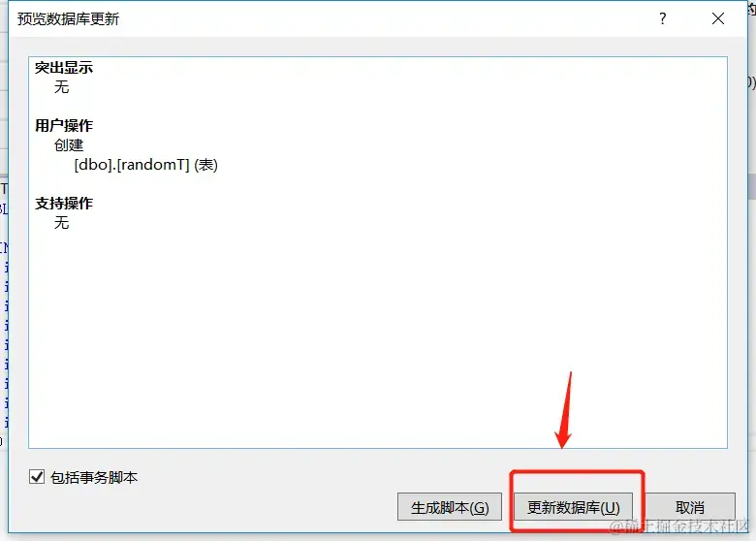Toggle the 包括事务脚本 checkbox

coord(37,477)
